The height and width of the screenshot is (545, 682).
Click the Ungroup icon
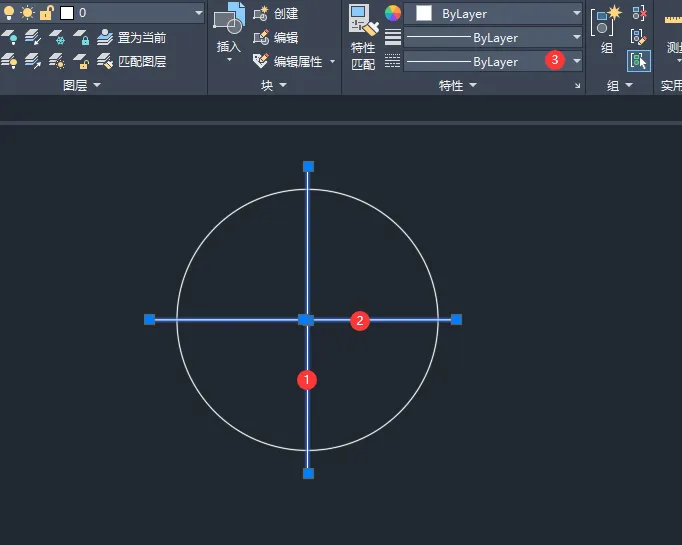tap(639, 13)
